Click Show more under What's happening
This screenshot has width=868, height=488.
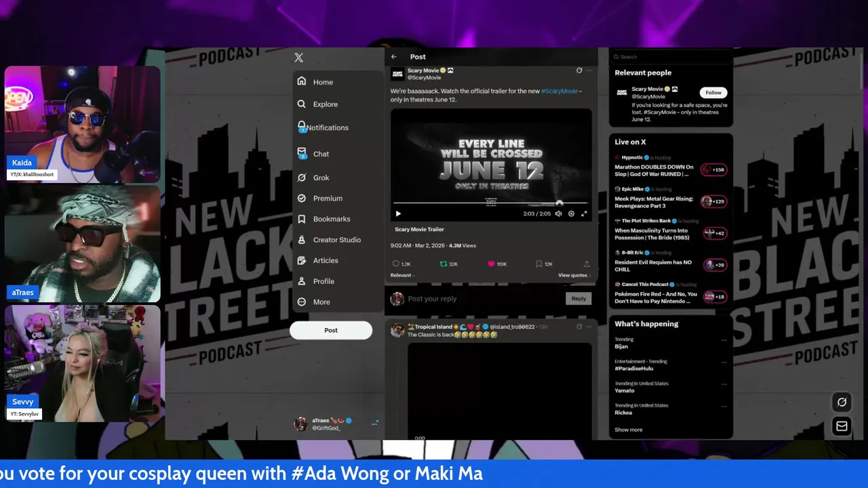629,430
